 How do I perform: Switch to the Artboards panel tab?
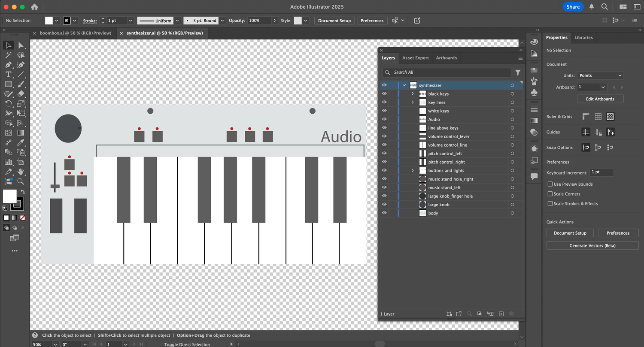coord(446,58)
